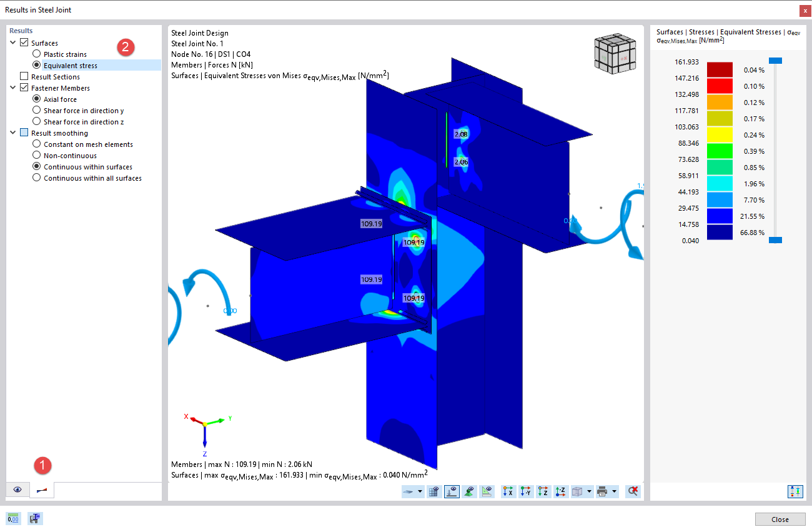
Task: Uncheck the Result Sections checkbox
Action: pos(23,76)
